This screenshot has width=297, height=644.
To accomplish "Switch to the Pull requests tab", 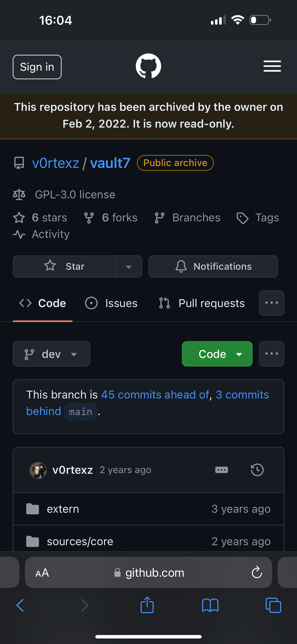I will tap(201, 303).
